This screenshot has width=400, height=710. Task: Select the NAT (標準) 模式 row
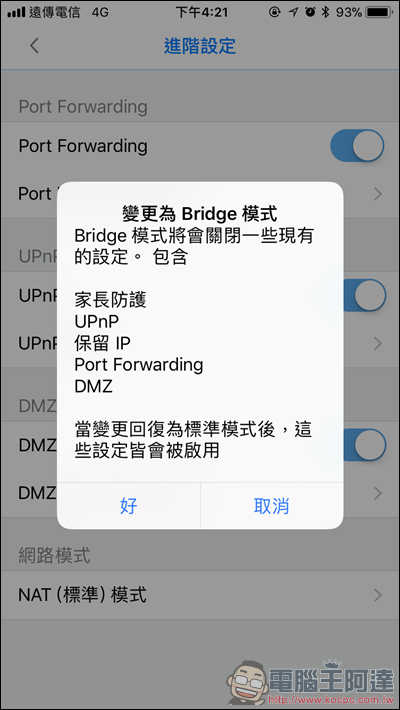[200, 595]
